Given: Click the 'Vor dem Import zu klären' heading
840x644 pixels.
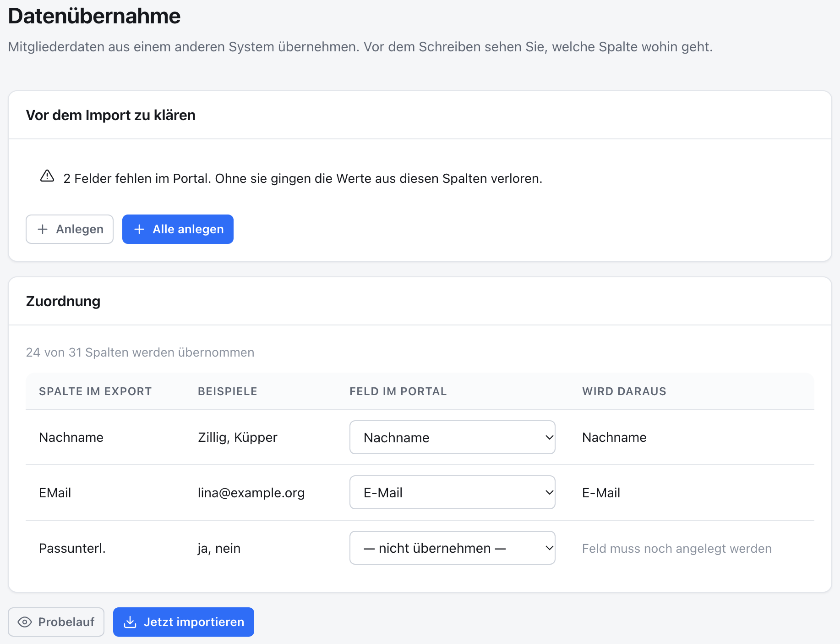Looking at the screenshot, I should tap(111, 115).
